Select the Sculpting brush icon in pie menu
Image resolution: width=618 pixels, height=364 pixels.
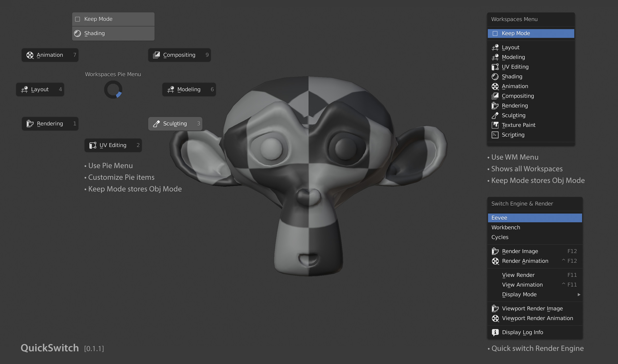(156, 124)
